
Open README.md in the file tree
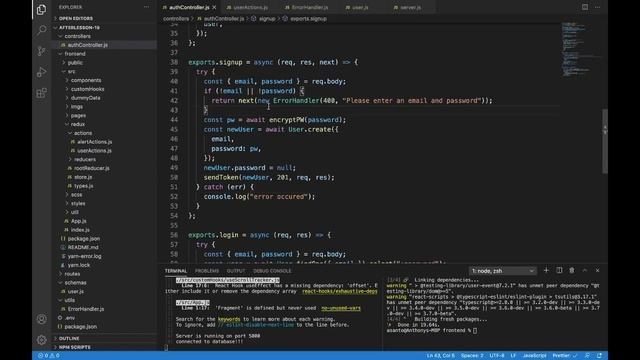[83, 247]
